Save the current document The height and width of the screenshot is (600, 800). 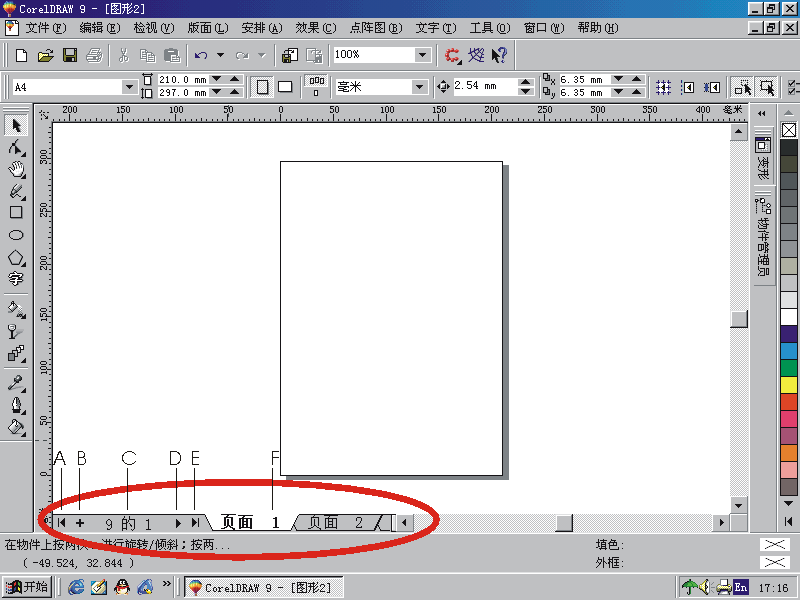70,55
